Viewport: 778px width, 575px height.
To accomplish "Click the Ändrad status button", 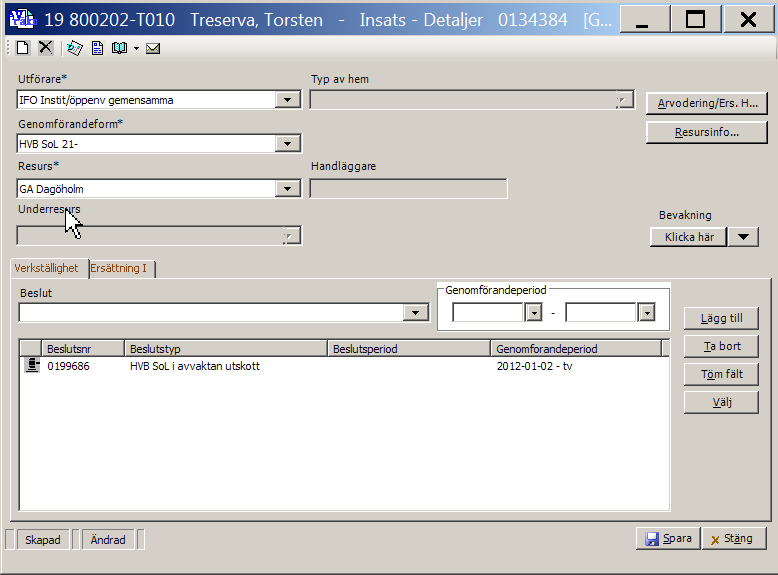I will point(108,539).
